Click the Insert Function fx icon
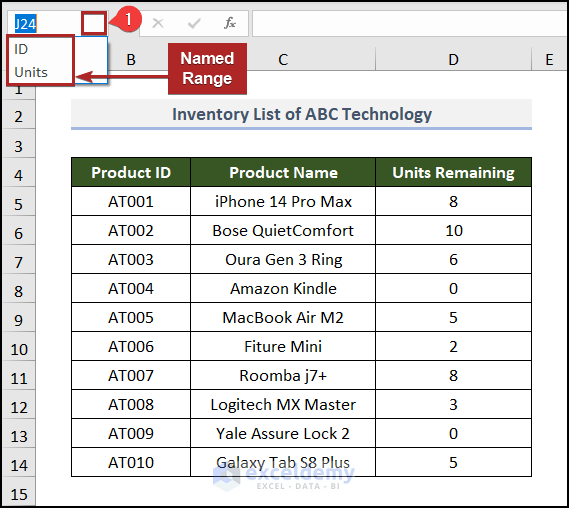This screenshot has height=508, width=569. click(230, 23)
